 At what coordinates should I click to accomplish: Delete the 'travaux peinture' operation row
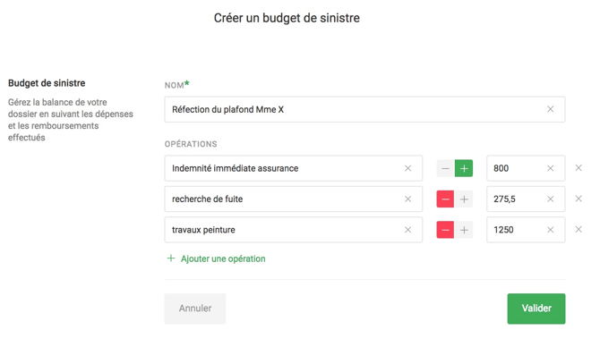[579, 230]
